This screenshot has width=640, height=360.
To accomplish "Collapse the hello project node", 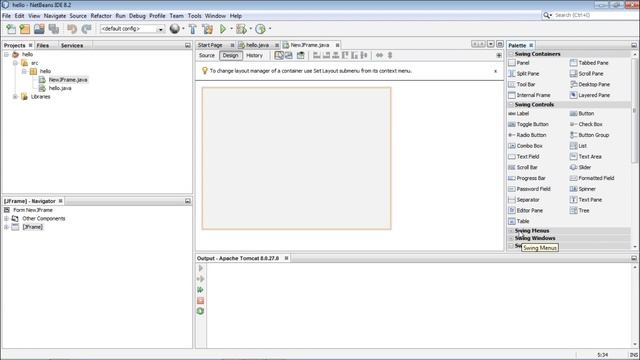I will click(x=7, y=54).
